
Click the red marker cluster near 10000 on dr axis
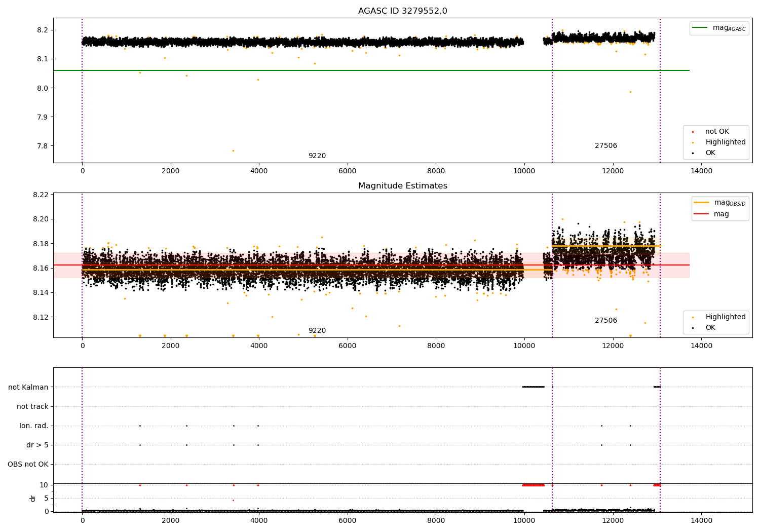pyautogui.click(x=533, y=485)
